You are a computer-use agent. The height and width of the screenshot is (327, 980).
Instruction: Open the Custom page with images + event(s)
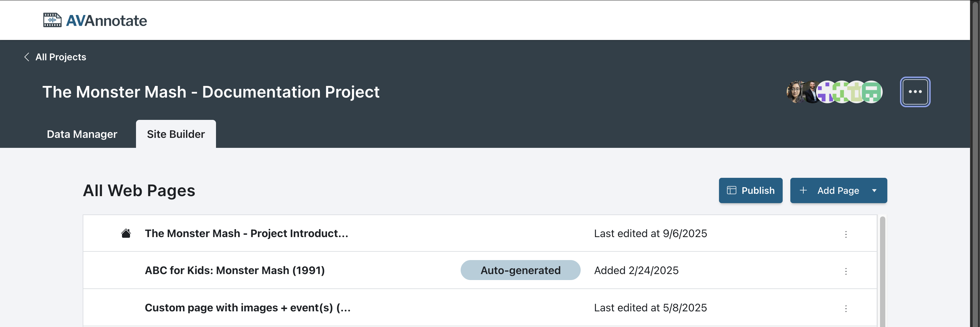(x=247, y=308)
